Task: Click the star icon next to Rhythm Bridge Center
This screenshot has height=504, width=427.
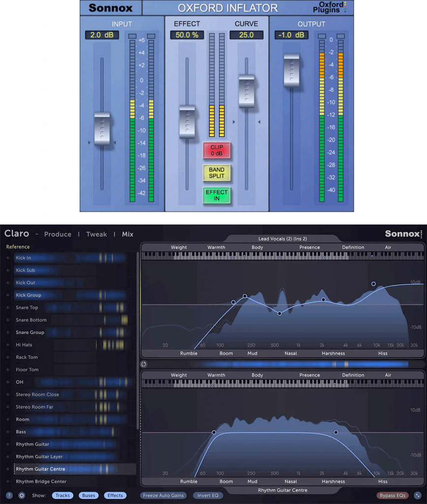Action: [8, 481]
